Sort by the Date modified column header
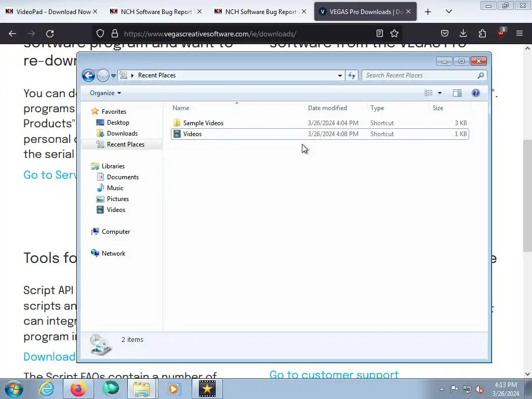Viewport: 532px width, 399px height. click(336, 108)
